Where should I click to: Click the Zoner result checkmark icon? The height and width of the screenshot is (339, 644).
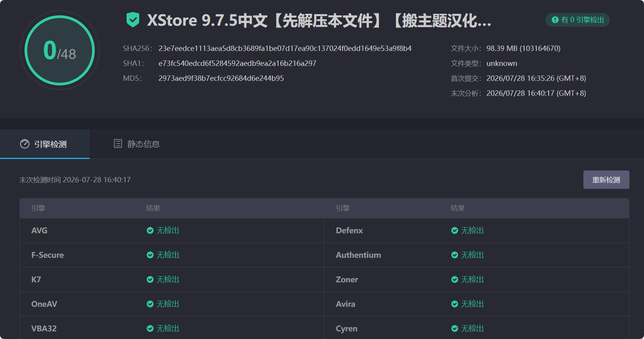click(455, 280)
